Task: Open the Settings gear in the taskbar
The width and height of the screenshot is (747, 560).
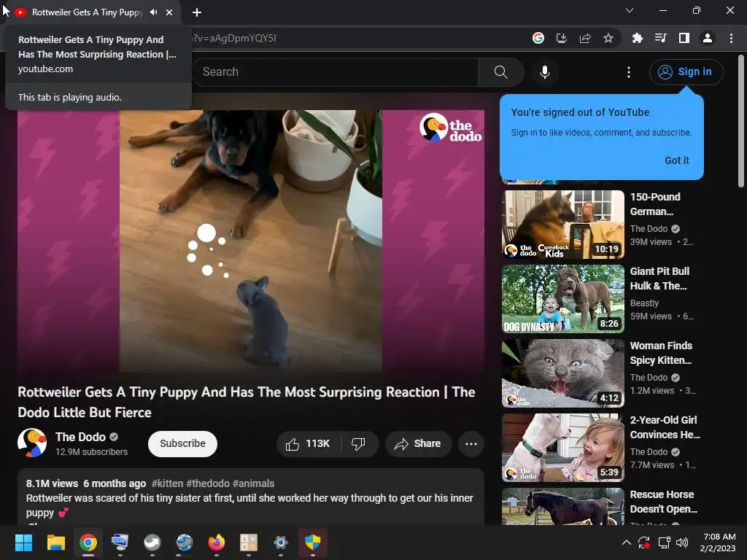Action: [281, 542]
